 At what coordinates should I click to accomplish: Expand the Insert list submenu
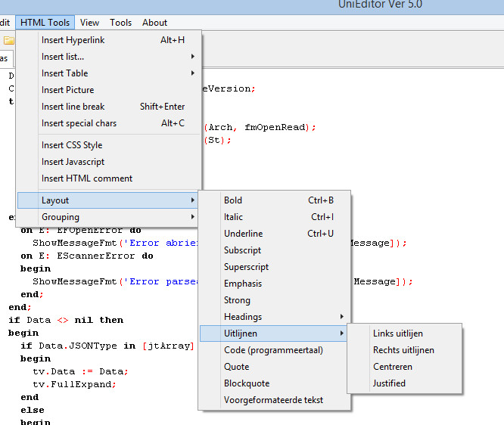(63, 57)
